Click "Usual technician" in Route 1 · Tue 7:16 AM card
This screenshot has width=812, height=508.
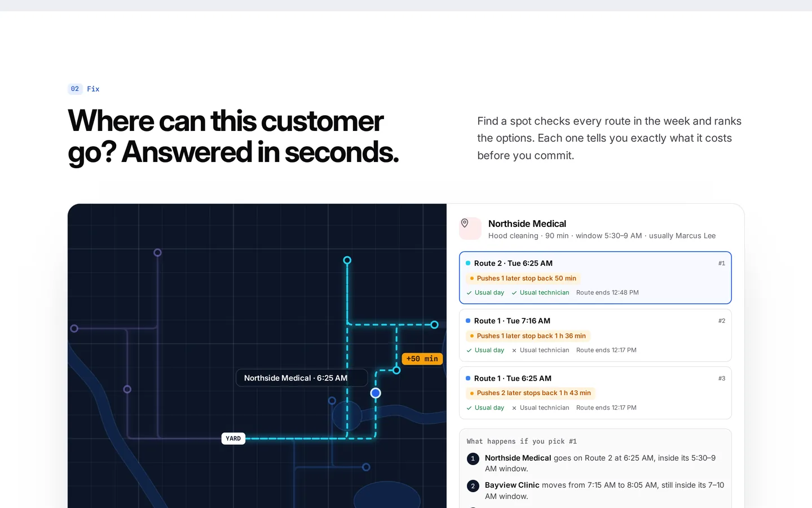coord(540,351)
